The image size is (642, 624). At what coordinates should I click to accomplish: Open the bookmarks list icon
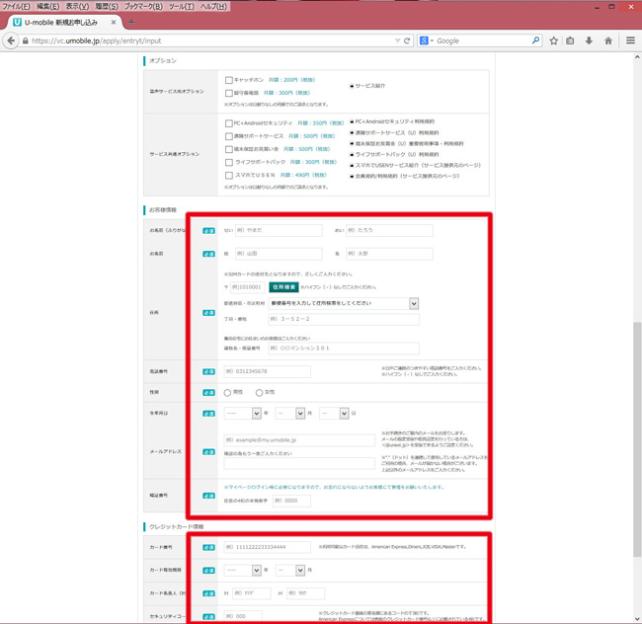(570, 41)
